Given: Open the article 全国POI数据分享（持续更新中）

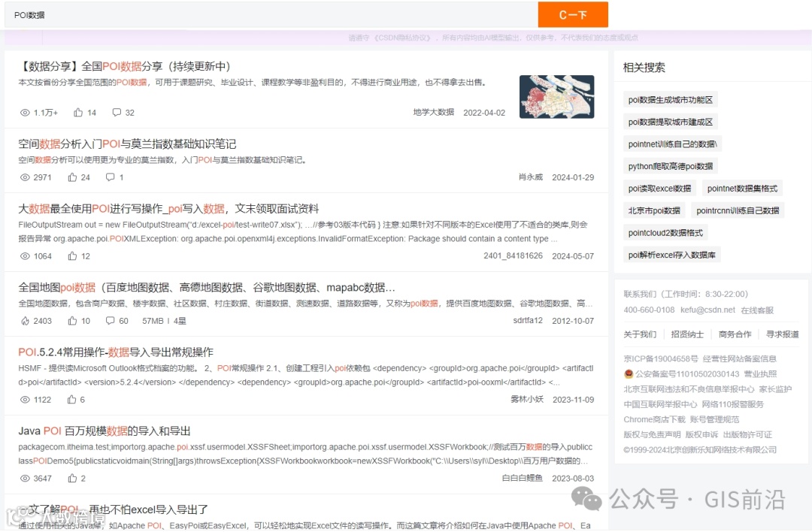Looking at the screenshot, I should tap(124, 66).
